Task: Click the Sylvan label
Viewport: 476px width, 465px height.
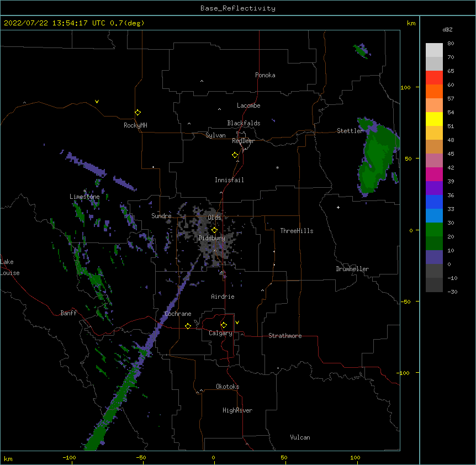Action: (x=215, y=135)
